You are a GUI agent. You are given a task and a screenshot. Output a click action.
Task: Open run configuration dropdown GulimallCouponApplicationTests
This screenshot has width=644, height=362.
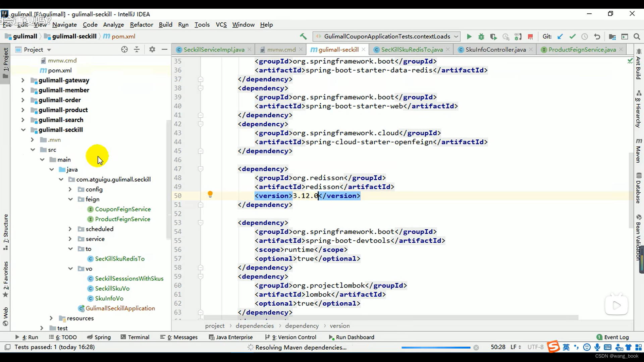pyautogui.click(x=386, y=36)
